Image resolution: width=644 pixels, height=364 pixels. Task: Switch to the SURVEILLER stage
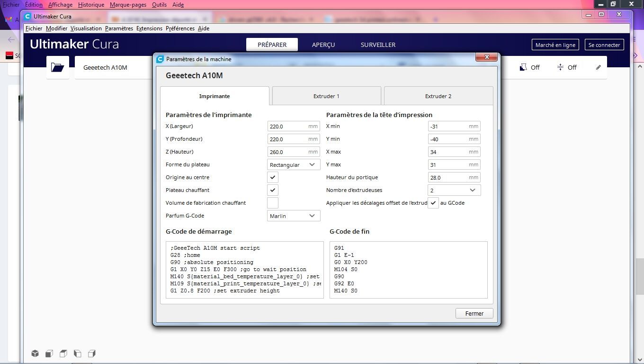[378, 45]
